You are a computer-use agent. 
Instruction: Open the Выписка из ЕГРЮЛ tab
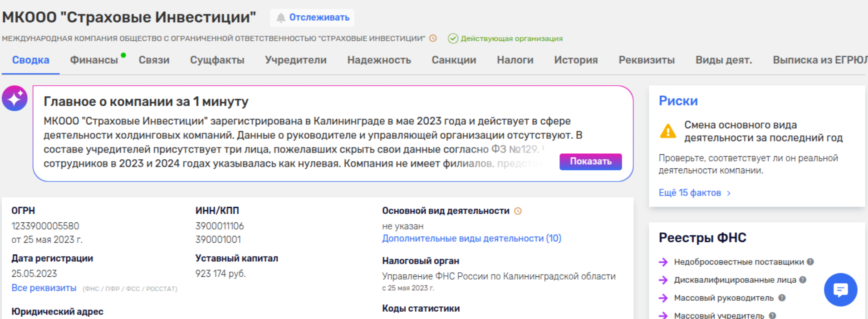tap(820, 60)
